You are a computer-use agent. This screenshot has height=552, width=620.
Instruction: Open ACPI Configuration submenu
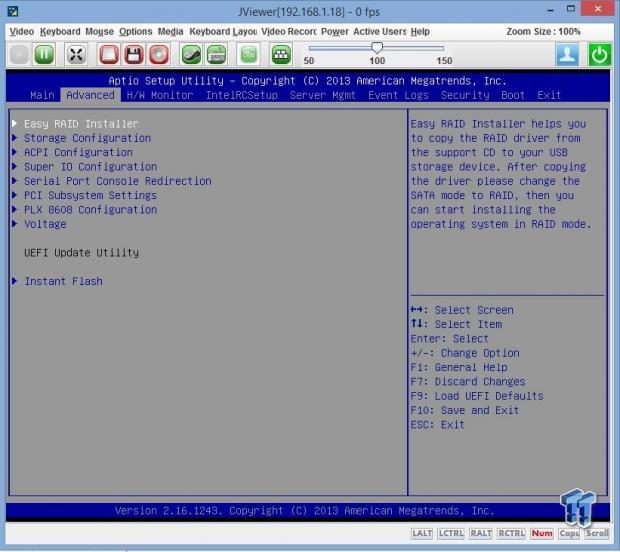coord(78,152)
